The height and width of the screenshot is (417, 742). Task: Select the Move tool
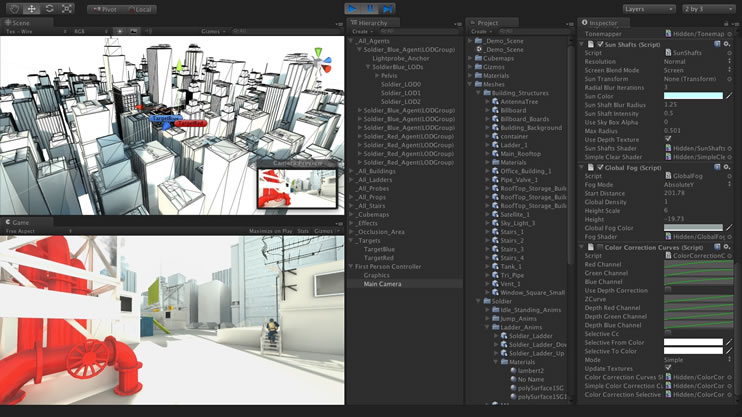point(31,9)
